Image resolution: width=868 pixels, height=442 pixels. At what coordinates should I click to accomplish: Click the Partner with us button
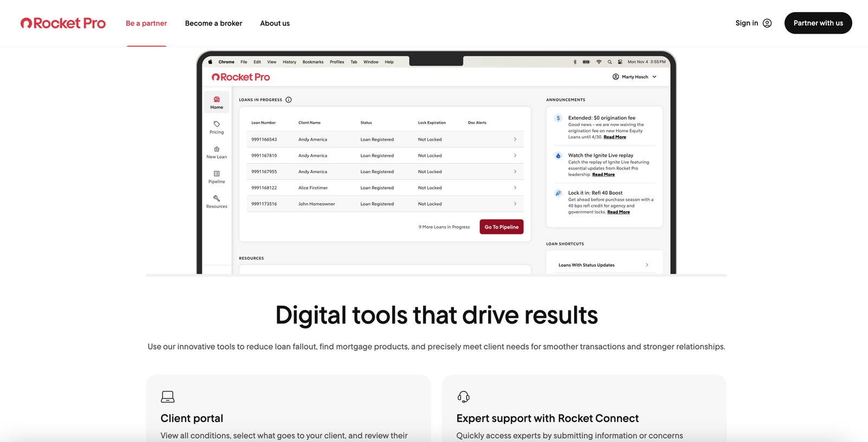(x=818, y=23)
